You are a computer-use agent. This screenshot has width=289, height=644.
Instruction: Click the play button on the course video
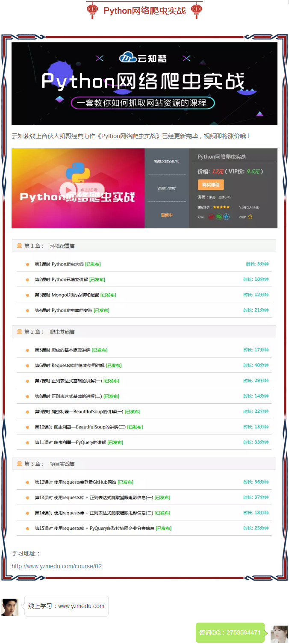[68, 189]
